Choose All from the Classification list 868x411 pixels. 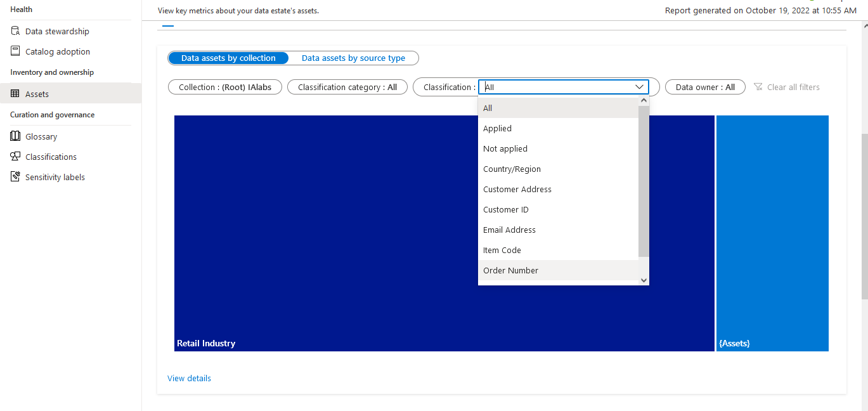tap(558, 108)
